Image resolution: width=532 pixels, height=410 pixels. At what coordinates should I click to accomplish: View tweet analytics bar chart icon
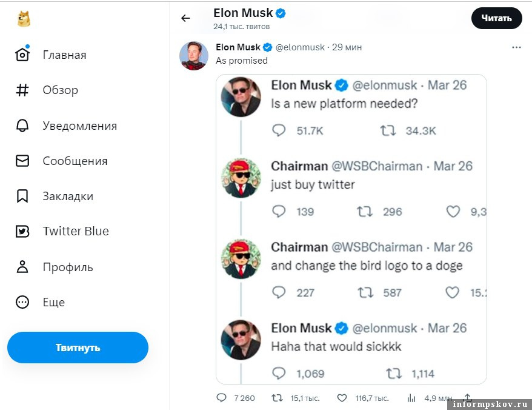[x=411, y=398]
